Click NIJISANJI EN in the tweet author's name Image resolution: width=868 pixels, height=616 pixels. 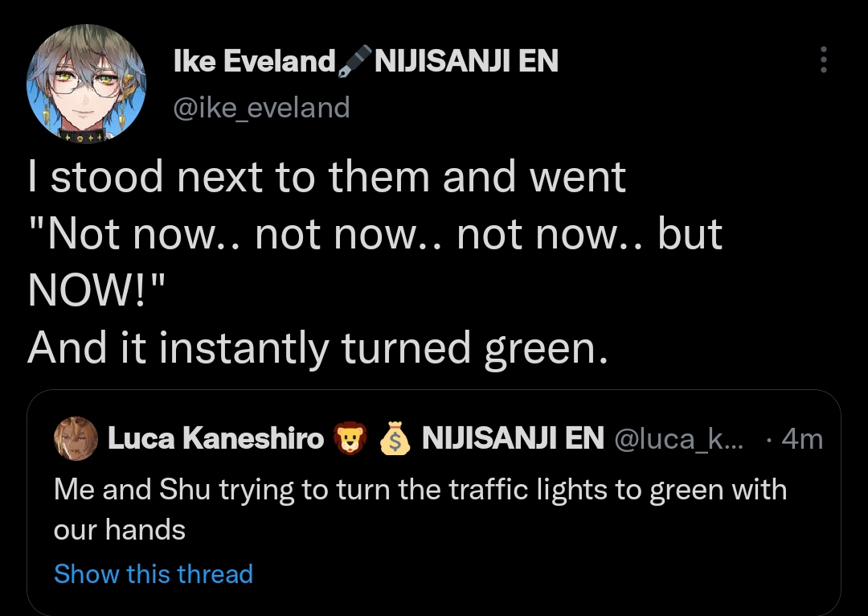coord(466,61)
